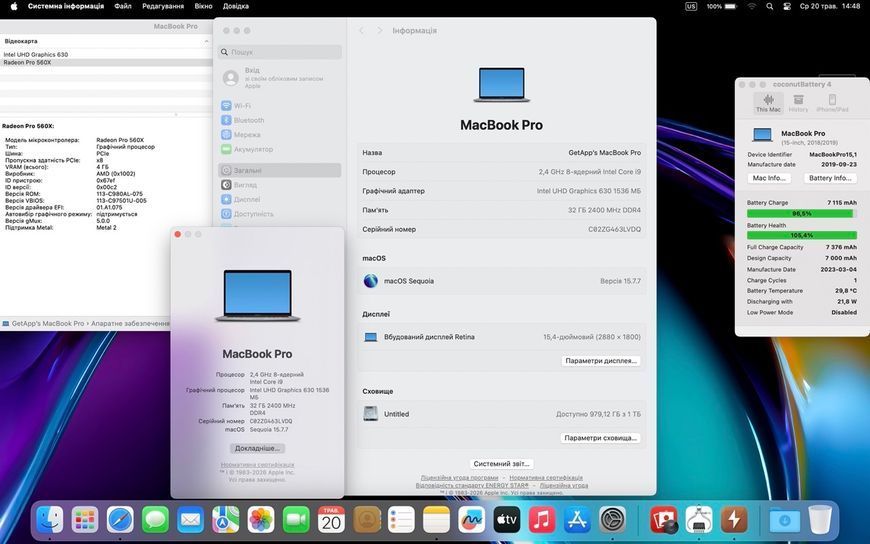Click the Системний звіт... button
870x544 pixels.
502,464
